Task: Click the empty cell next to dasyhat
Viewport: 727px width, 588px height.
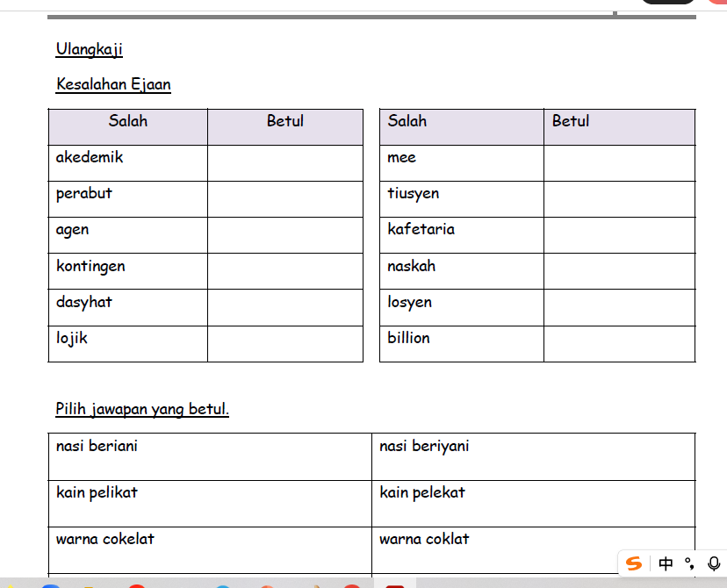Action: (284, 307)
